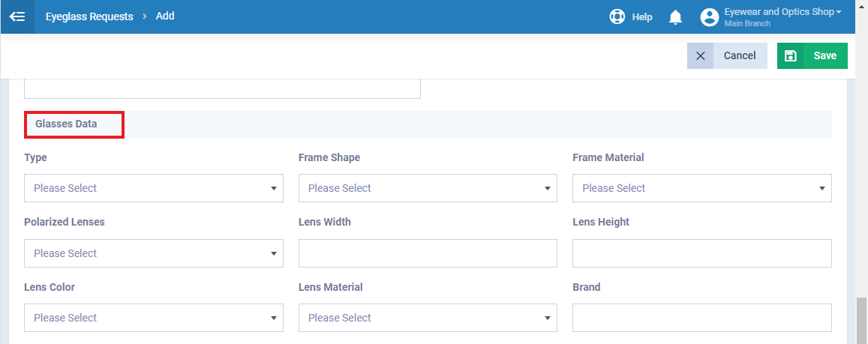The width and height of the screenshot is (868, 344).
Task: Click the Add breadcrumb item
Action: 165,16
